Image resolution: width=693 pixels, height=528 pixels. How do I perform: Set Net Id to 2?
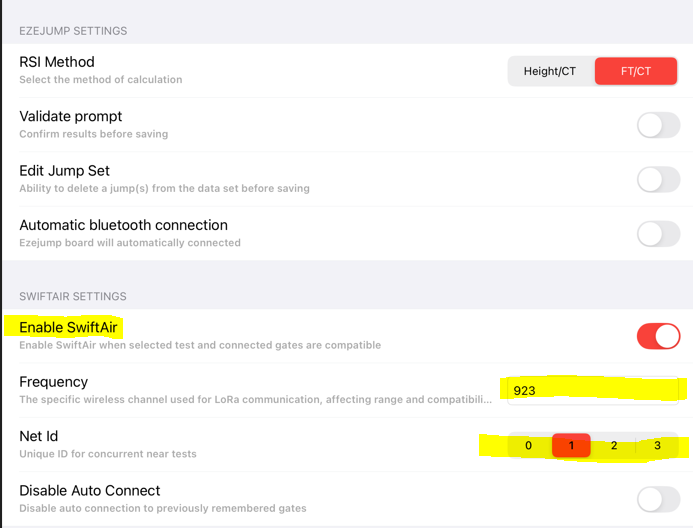click(614, 445)
